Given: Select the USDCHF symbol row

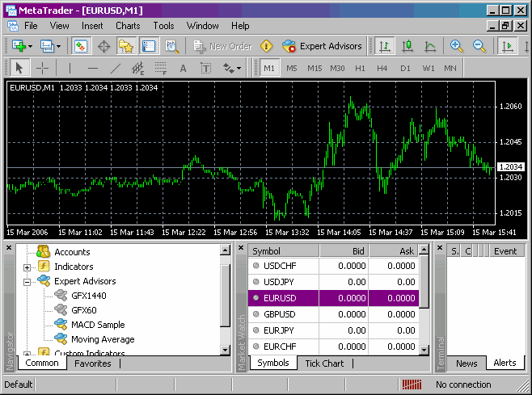Looking at the screenshot, I should point(334,266).
